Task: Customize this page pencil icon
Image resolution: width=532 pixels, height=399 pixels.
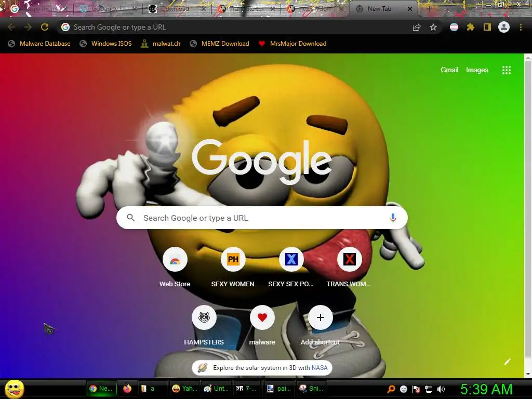Action: [x=507, y=362]
